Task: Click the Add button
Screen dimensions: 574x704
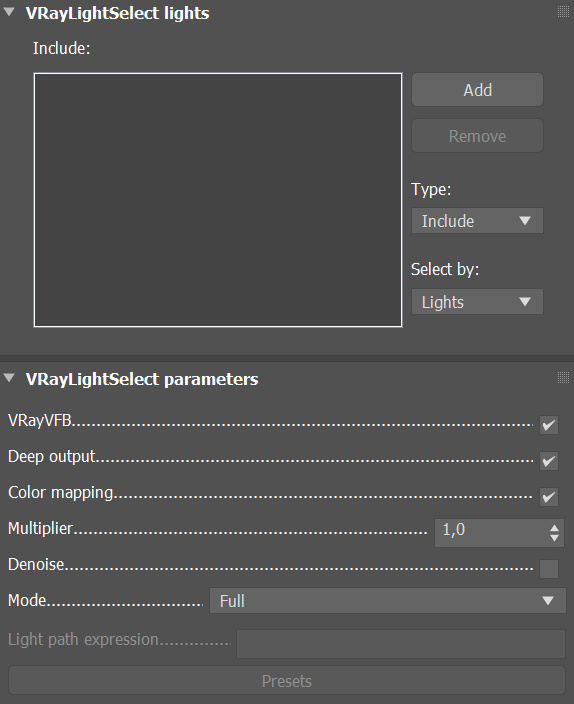Action: [x=477, y=90]
